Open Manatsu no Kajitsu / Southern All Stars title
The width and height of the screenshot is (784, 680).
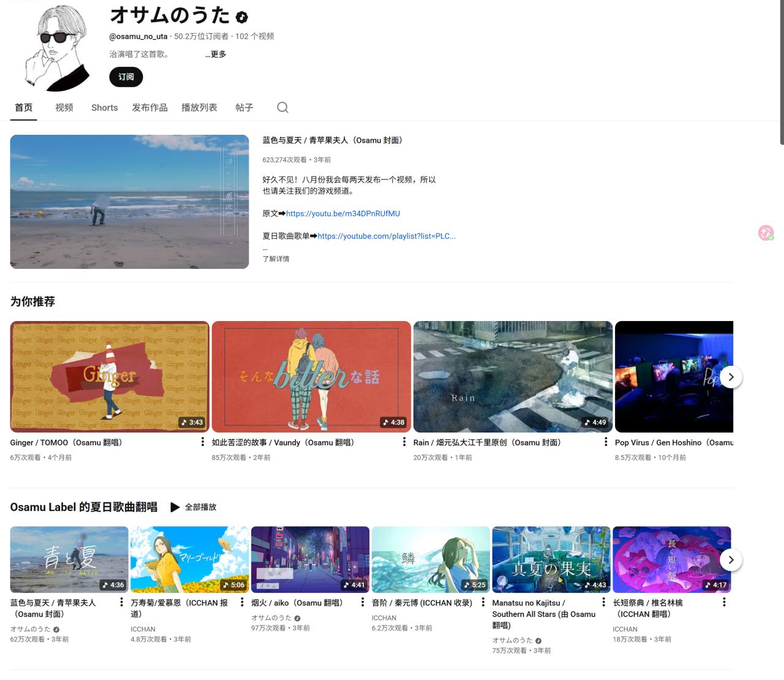pyautogui.click(x=544, y=614)
